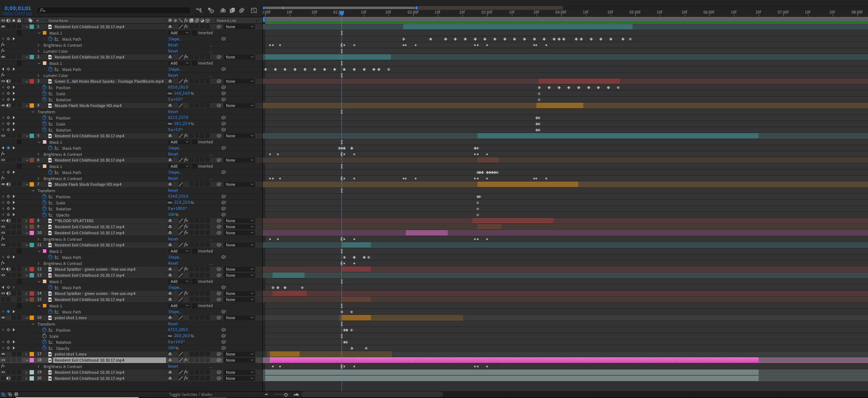Image resolution: width=868 pixels, height=398 pixels.
Task: Toggle the Hide Shy Layers icon
Action: 223,10
